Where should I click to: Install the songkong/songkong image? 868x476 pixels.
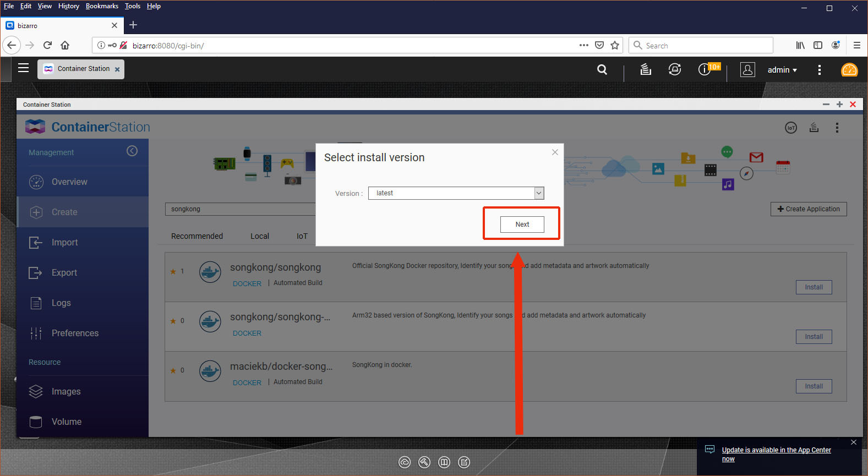(814, 287)
